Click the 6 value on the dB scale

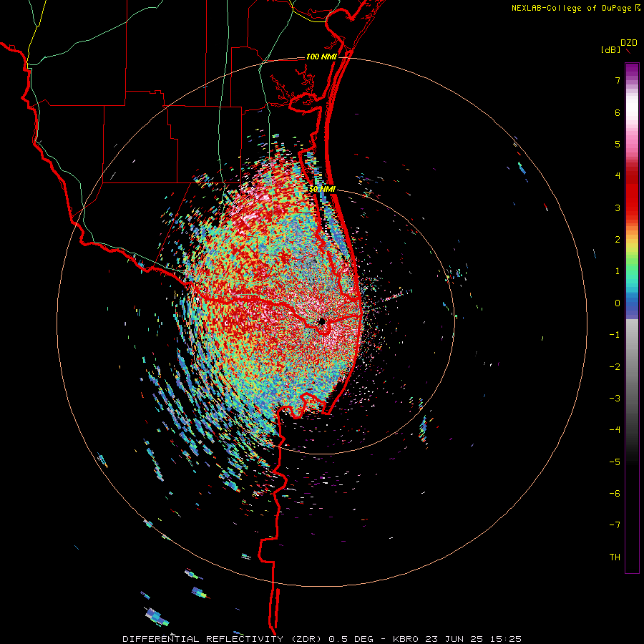[x=618, y=112]
